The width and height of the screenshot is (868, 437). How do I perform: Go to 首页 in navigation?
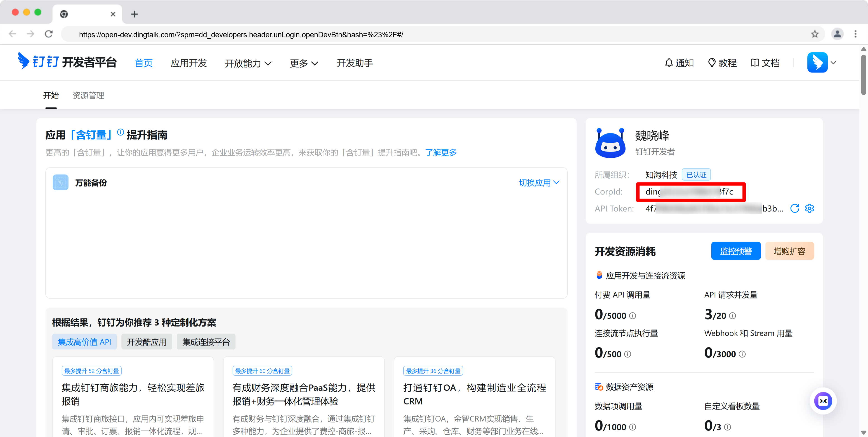pos(144,63)
